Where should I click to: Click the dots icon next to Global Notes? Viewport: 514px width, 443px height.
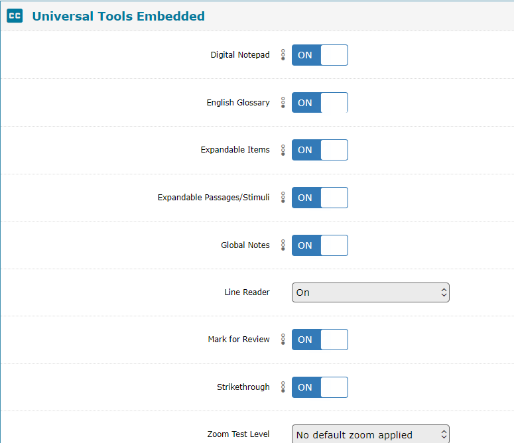[283, 245]
